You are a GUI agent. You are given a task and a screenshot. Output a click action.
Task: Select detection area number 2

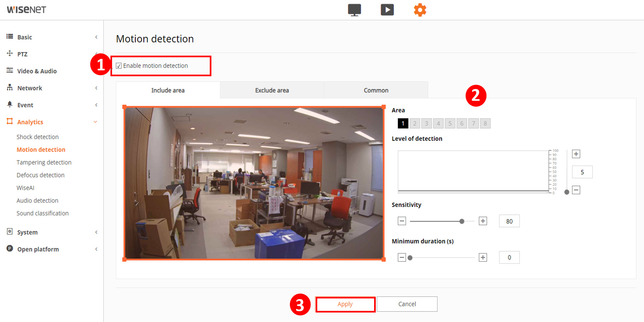415,123
